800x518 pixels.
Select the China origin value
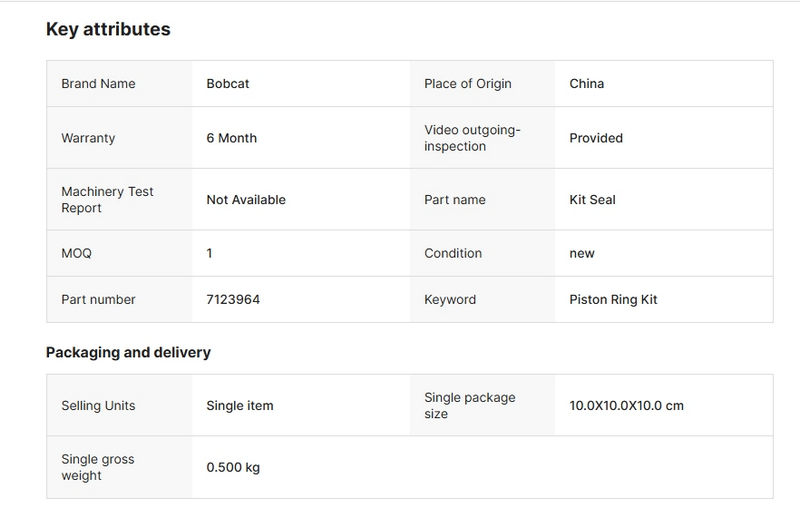586,84
